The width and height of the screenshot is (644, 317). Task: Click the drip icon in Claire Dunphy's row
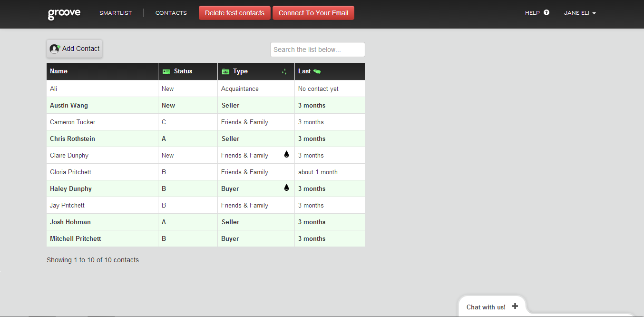pyautogui.click(x=286, y=155)
